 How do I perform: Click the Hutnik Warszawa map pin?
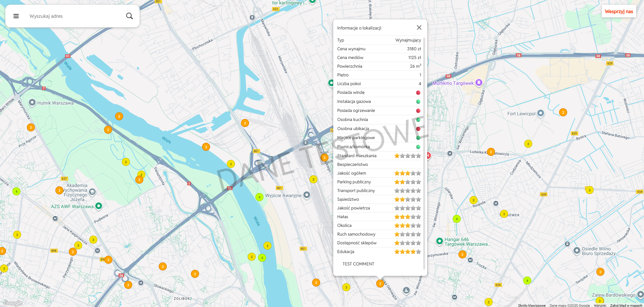pos(32,103)
